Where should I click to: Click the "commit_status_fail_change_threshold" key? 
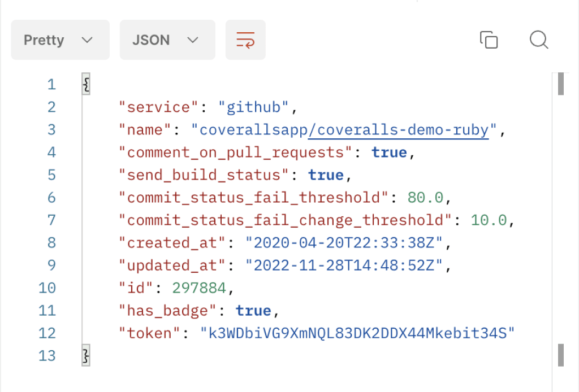pos(285,220)
